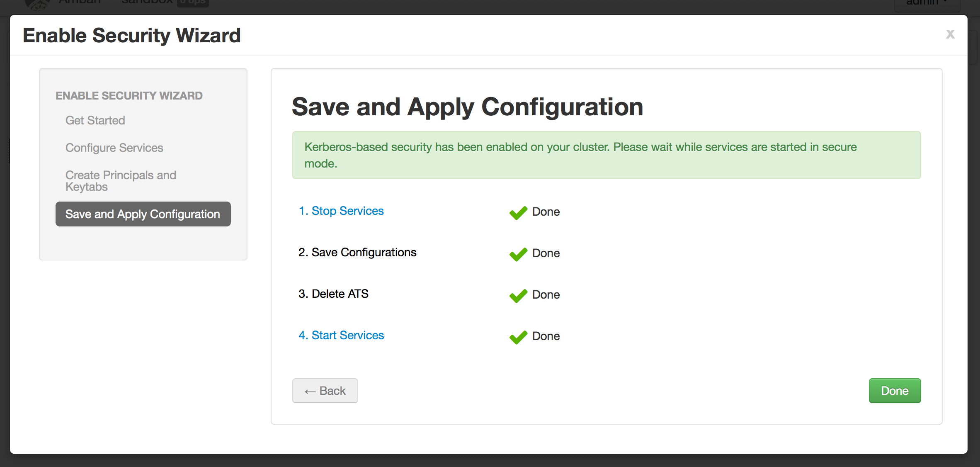Click green checkmark beside Delete ATS
Viewport: 980px width, 467px height.
tap(518, 295)
